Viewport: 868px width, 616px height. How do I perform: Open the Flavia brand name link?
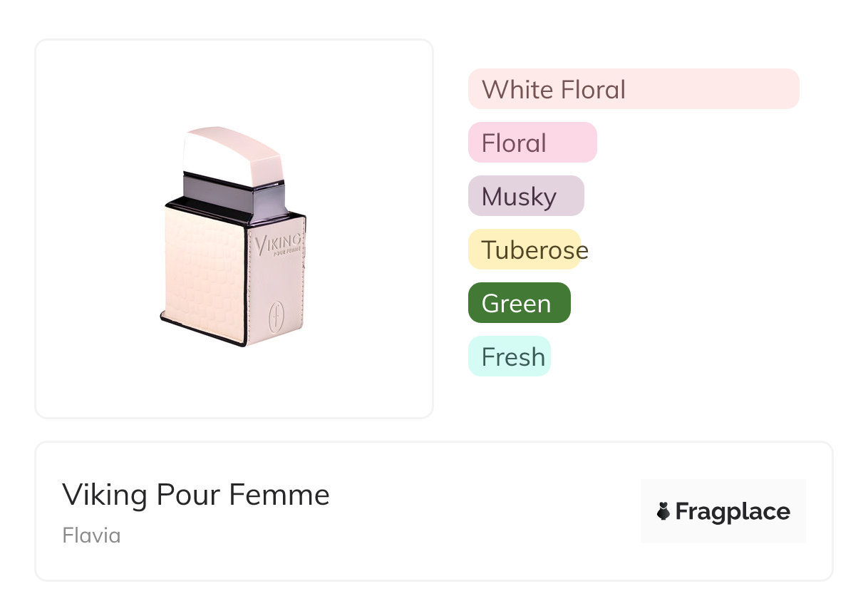[x=91, y=535]
